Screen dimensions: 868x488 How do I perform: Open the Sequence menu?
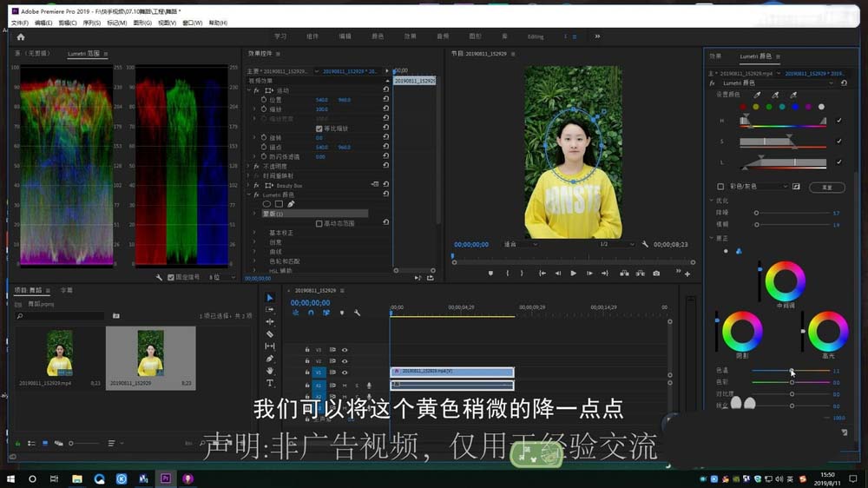pos(92,23)
